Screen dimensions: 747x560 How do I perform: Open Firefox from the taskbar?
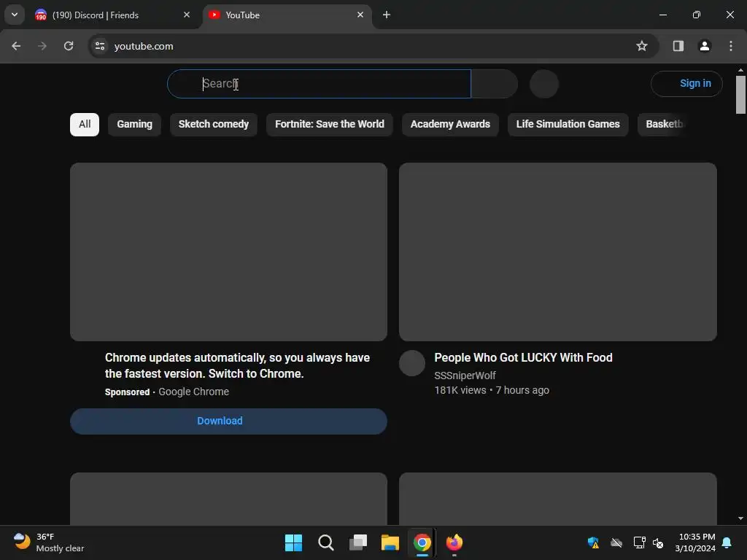[x=454, y=542]
